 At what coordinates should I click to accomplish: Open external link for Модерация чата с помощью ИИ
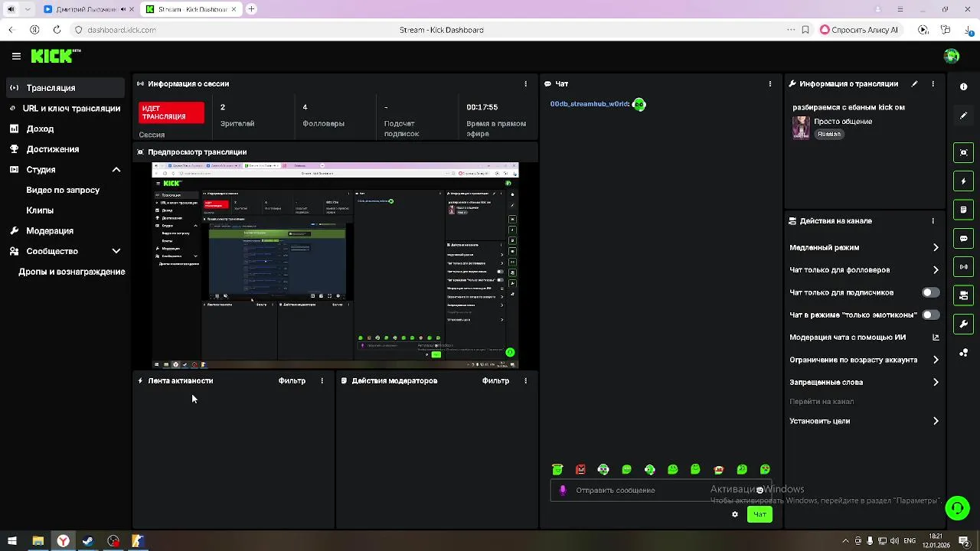[936, 337]
